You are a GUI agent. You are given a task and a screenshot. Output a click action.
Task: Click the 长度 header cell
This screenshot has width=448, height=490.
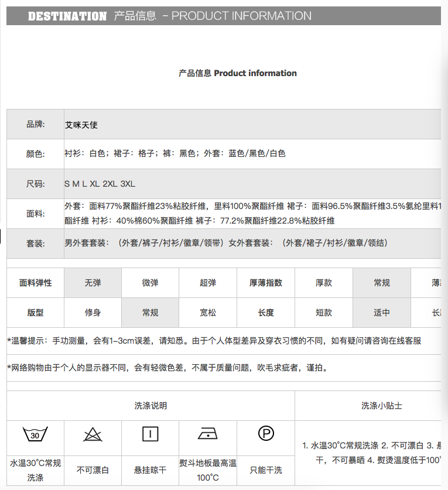[x=266, y=313]
